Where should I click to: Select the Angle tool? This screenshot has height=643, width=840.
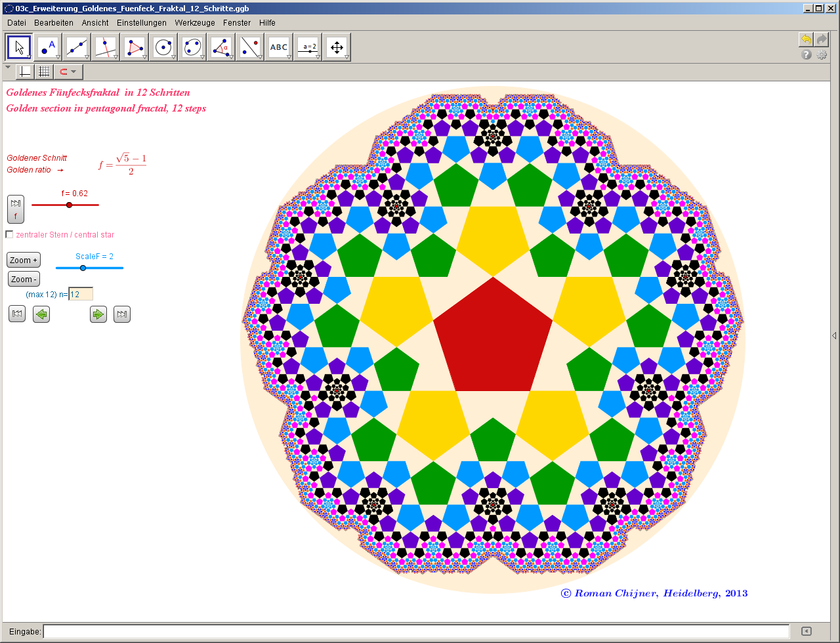click(x=221, y=47)
